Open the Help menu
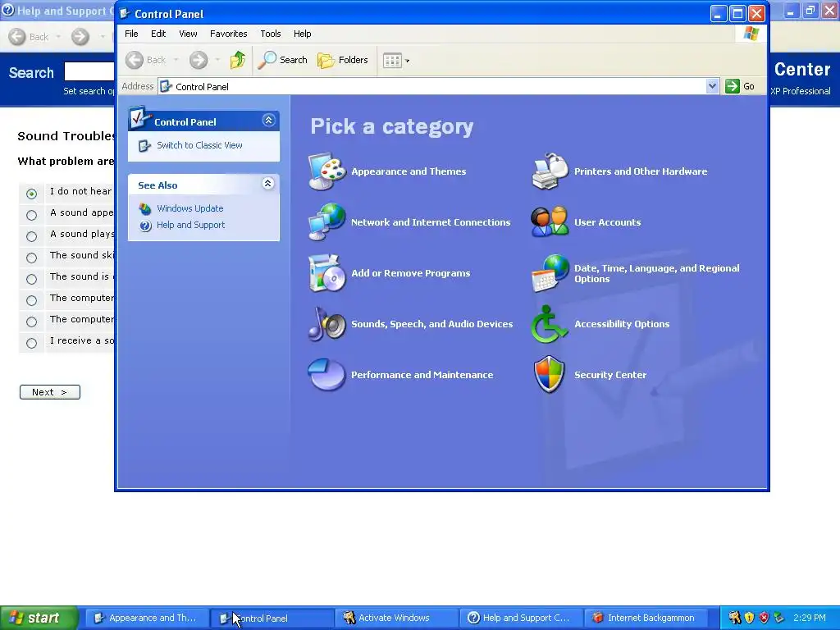 tap(302, 34)
